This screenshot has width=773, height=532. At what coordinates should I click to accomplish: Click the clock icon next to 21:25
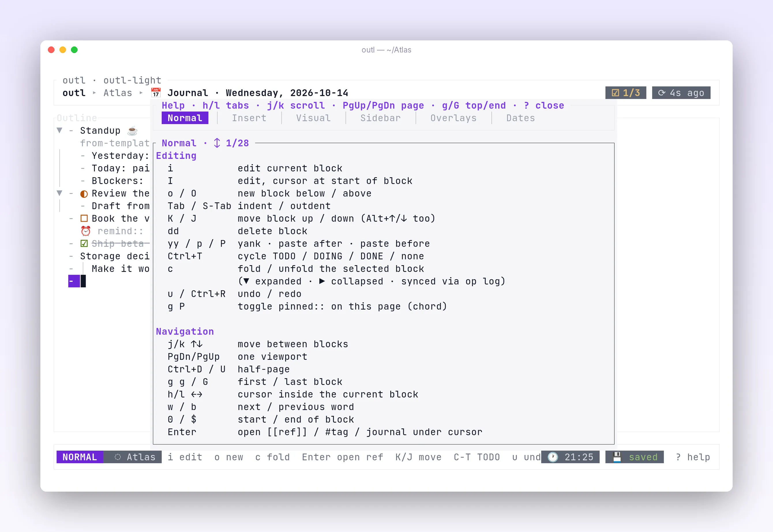pyautogui.click(x=553, y=457)
